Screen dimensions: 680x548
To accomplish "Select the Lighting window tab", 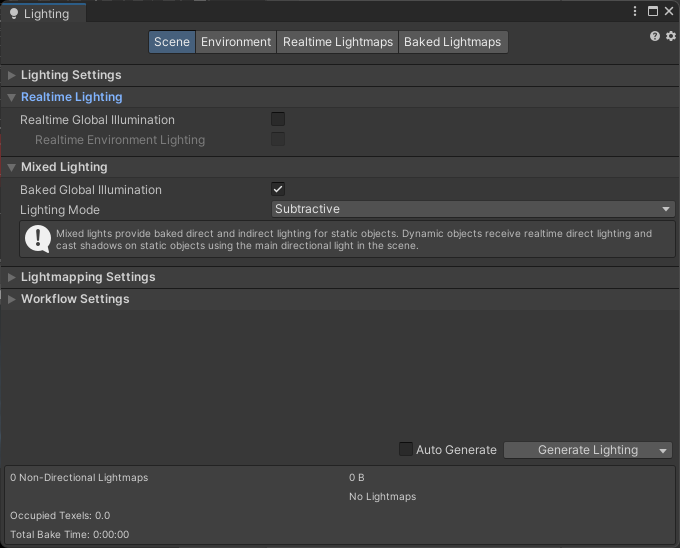I will [43, 13].
